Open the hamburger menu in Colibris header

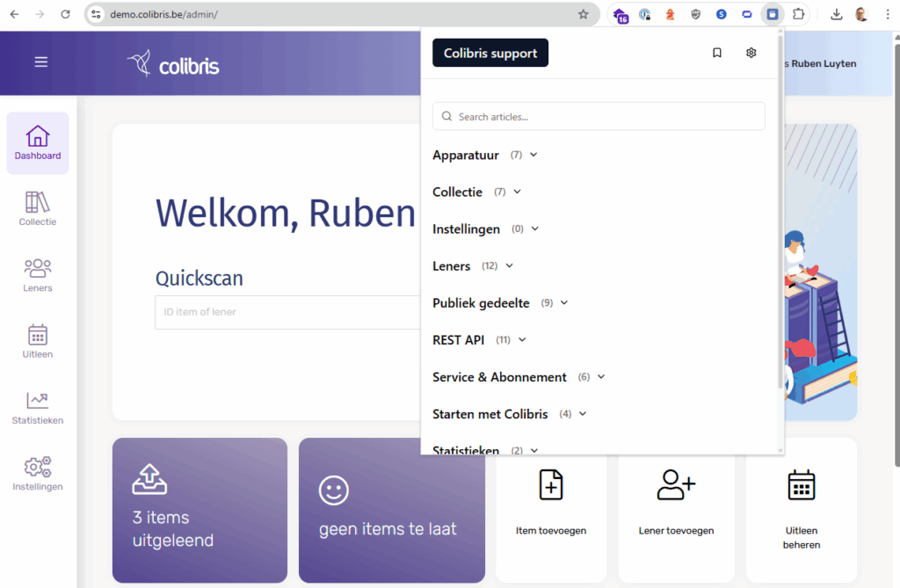click(x=40, y=62)
